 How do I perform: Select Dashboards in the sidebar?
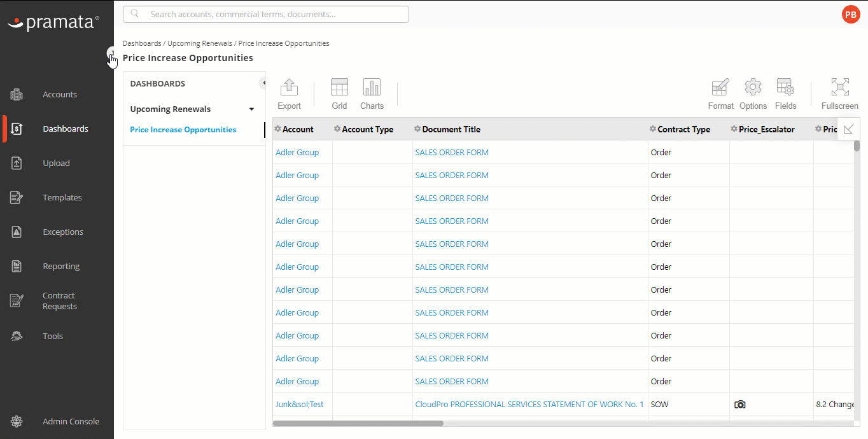click(66, 129)
